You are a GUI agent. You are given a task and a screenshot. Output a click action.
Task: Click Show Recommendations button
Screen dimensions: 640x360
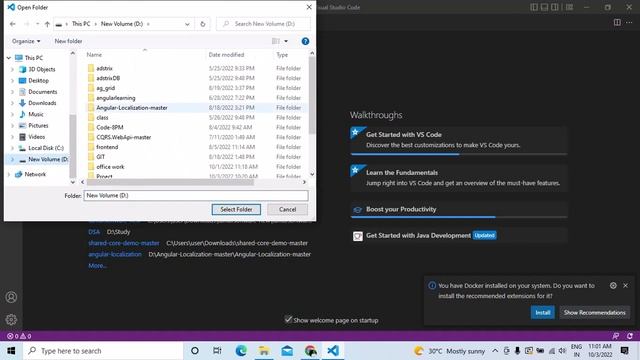pyautogui.click(x=594, y=312)
